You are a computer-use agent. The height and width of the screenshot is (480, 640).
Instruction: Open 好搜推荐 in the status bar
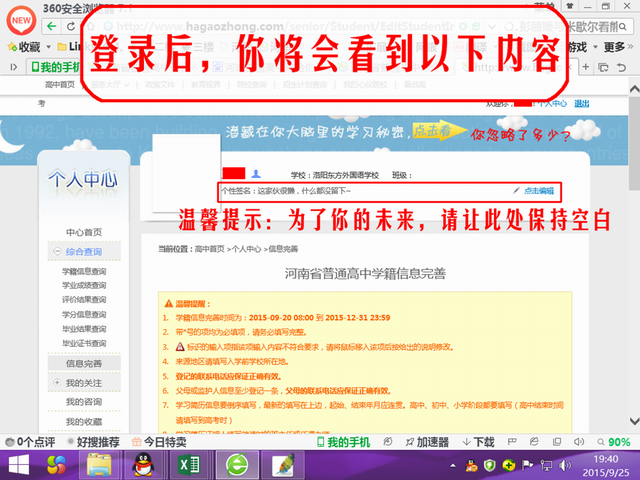[x=93, y=442]
